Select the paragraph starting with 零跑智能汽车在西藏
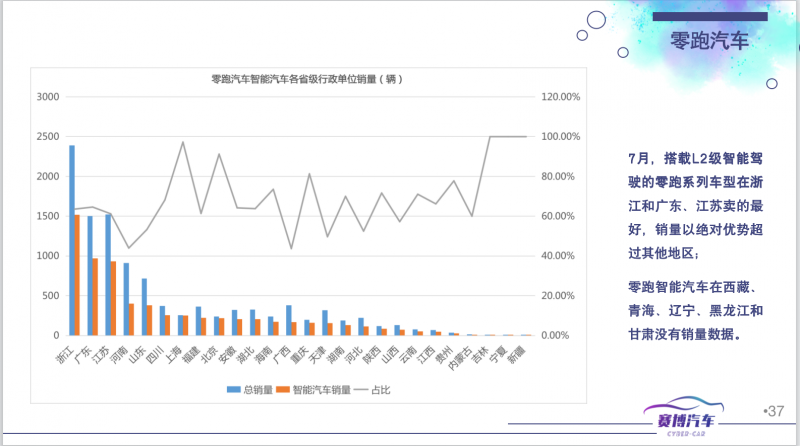 click(x=695, y=310)
